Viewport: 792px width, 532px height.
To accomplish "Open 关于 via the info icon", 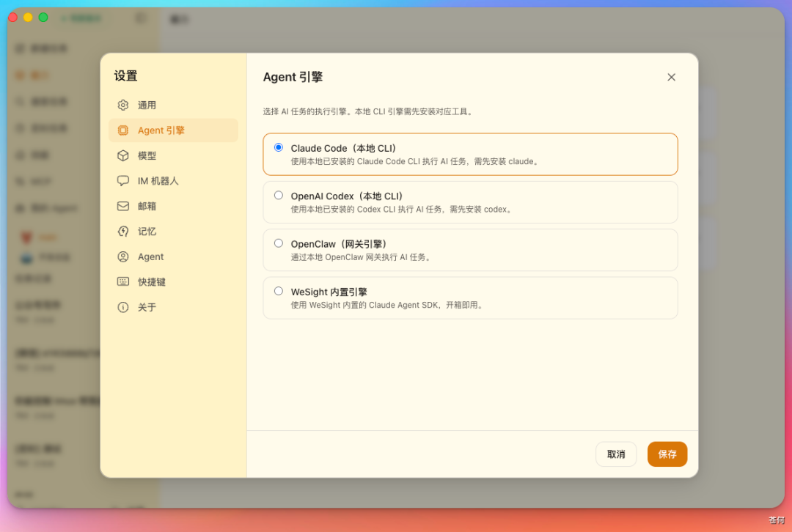I will (122, 307).
